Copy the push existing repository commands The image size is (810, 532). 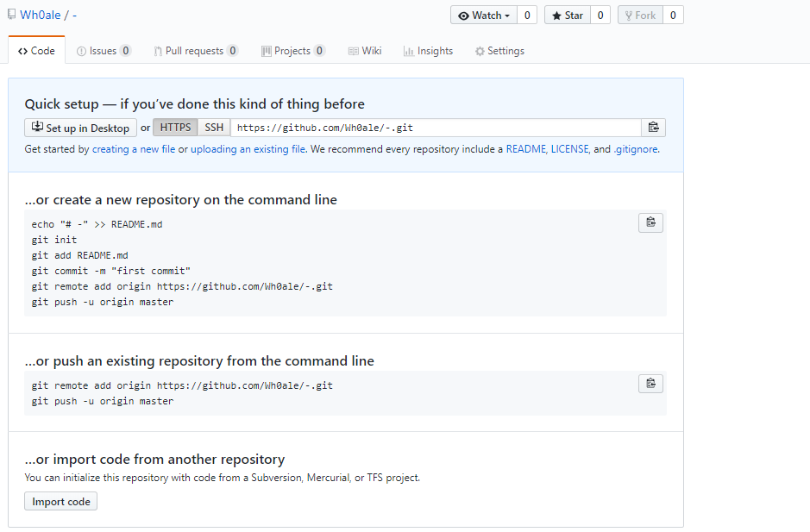(651, 384)
